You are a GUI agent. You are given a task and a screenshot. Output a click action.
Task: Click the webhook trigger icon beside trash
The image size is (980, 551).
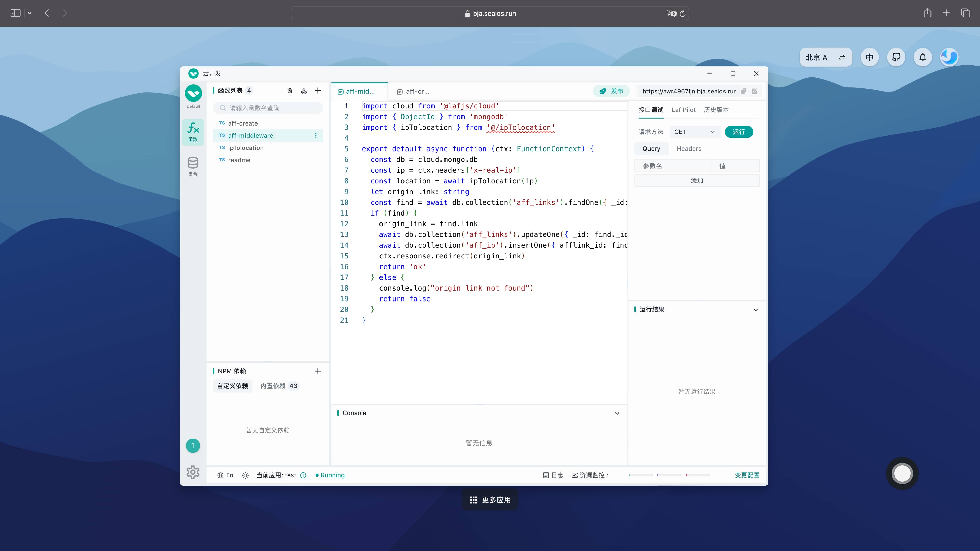point(304,91)
